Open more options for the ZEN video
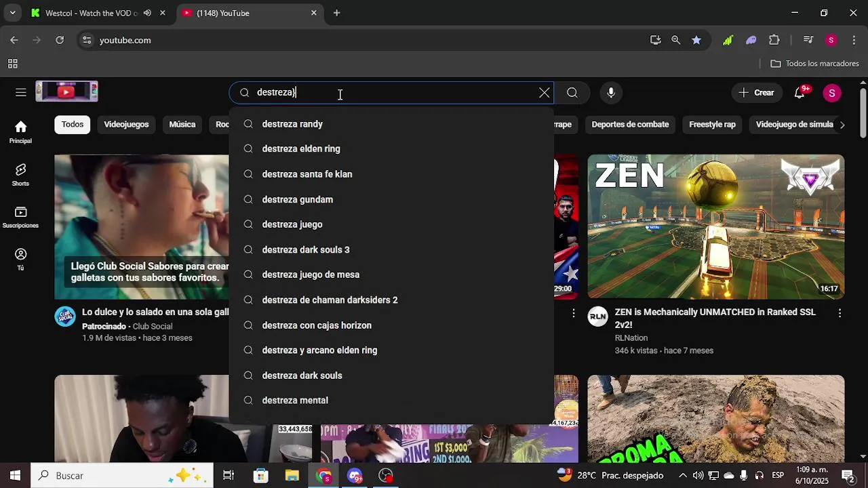868x488 pixels. (840, 313)
